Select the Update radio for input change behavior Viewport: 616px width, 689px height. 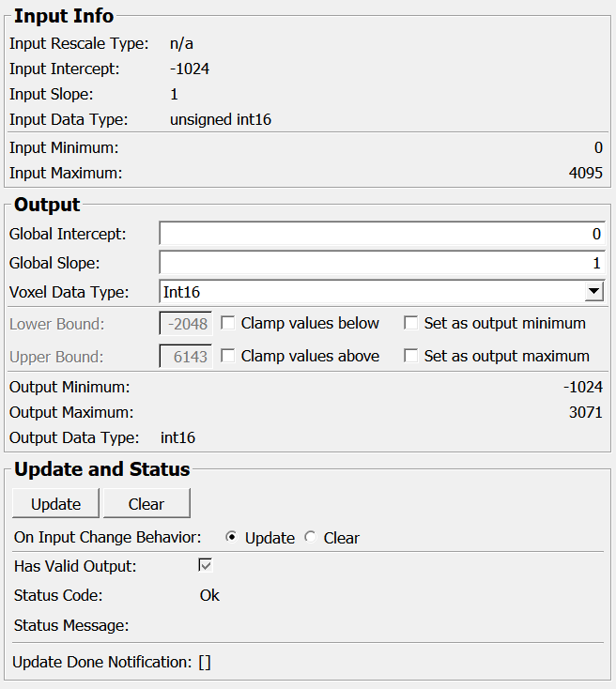(232, 538)
